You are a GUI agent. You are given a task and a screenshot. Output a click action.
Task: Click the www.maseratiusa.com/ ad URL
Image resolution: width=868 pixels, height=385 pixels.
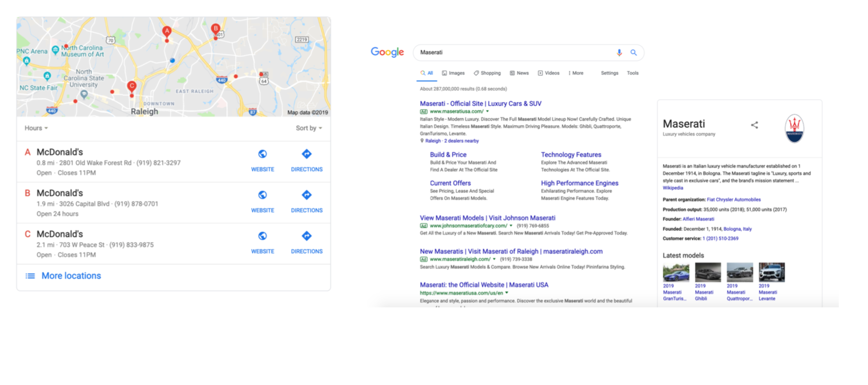point(457,111)
